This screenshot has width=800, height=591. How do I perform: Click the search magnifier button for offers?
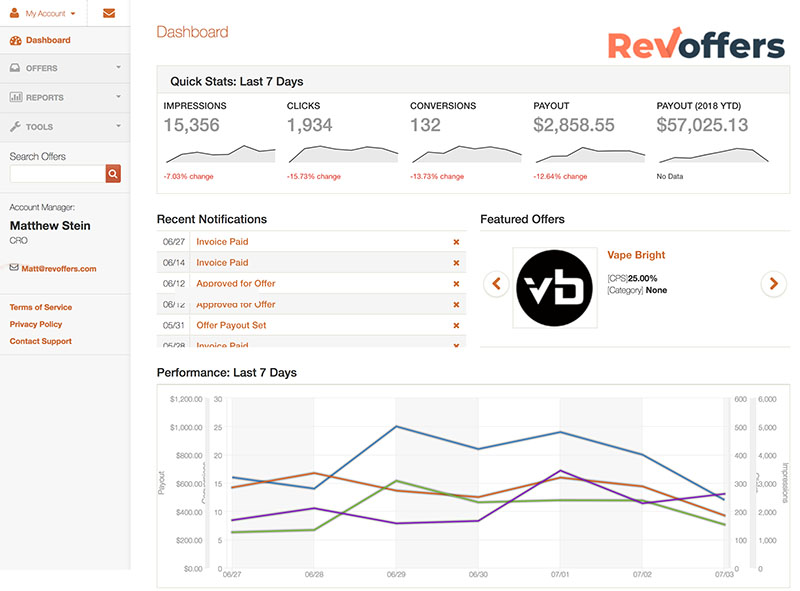pyautogui.click(x=113, y=173)
